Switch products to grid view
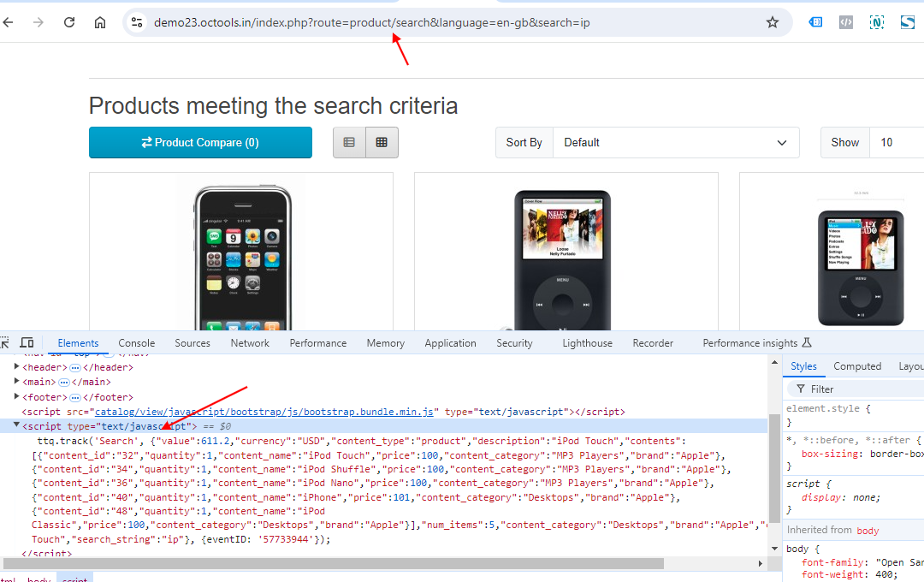 (382, 143)
